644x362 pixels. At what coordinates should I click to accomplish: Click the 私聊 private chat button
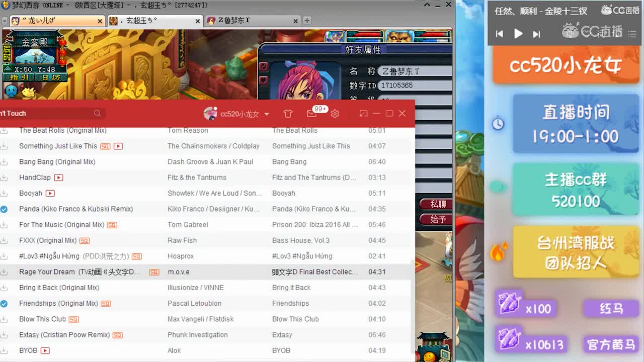click(436, 204)
